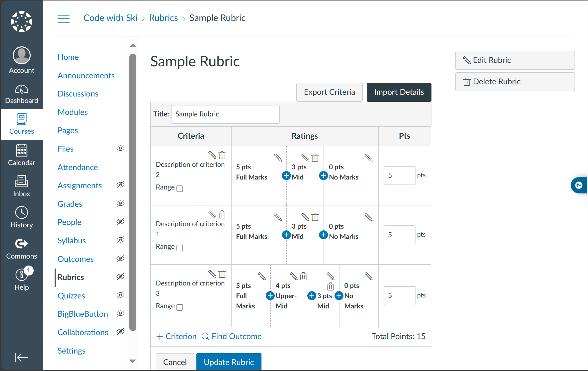Open Inbox from global navigation
Viewport: 588px width, 371px height.
pyautogui.click(x=22, y=186)
